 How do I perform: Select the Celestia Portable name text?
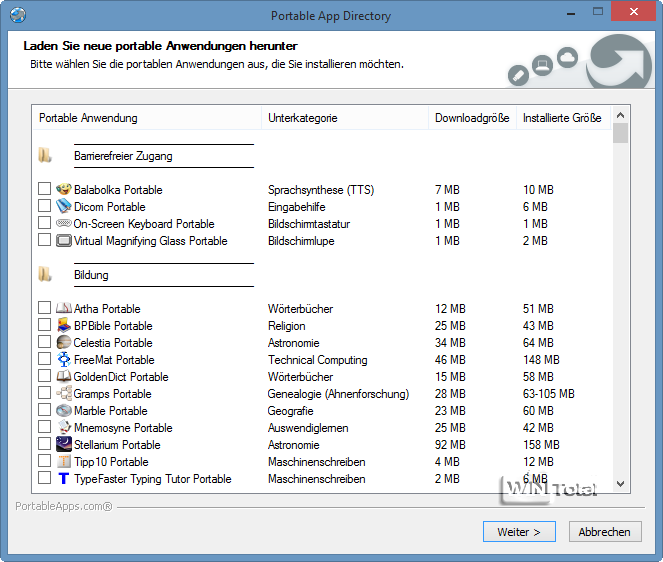(113, 343)
